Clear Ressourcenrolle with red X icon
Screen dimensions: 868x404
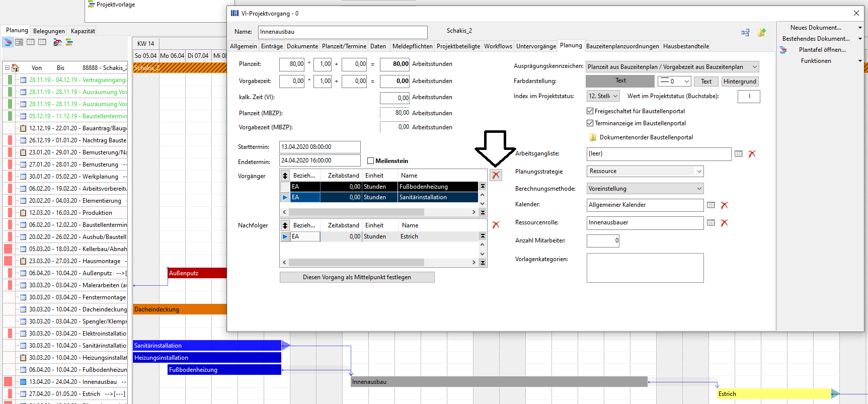(725, 223)
